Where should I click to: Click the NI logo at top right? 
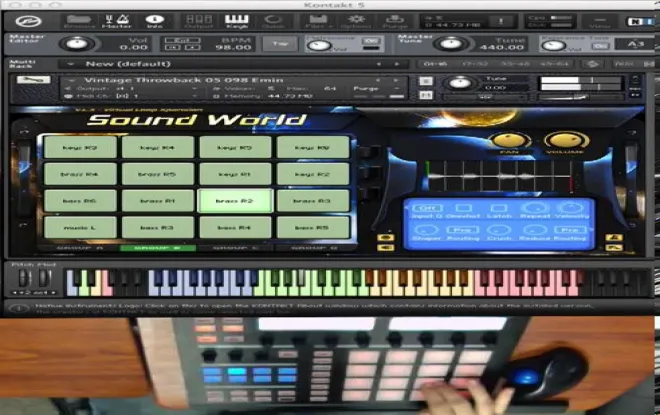[x=639, y=21]
